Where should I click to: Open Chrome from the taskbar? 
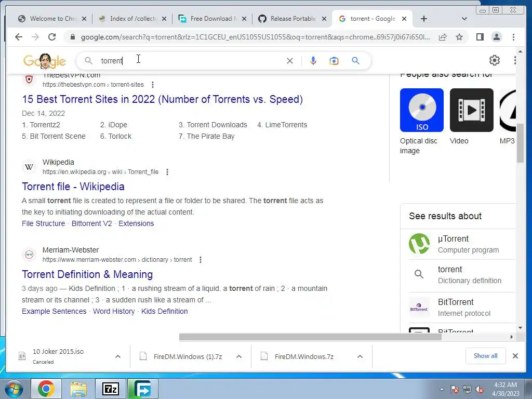coord(46,389)
